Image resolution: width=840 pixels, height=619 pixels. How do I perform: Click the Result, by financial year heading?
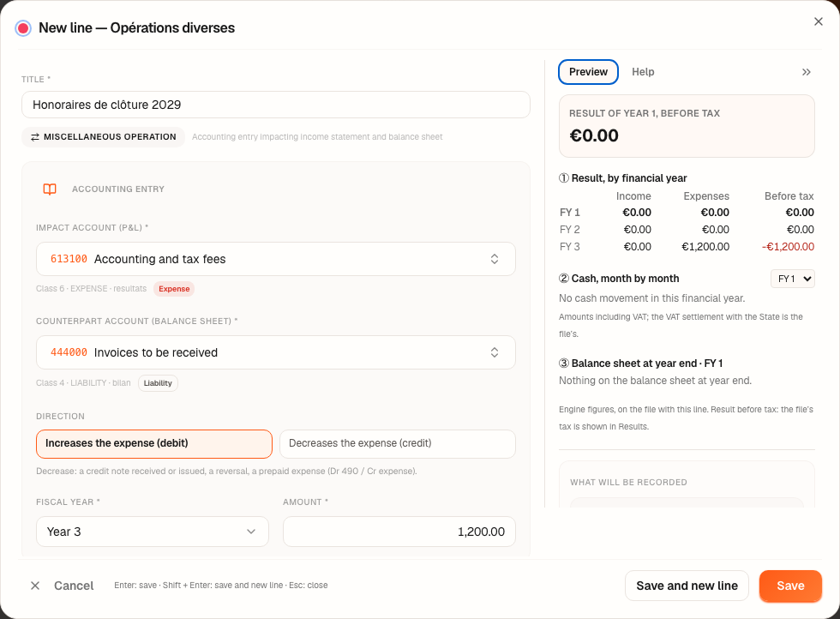coord(622,178)
